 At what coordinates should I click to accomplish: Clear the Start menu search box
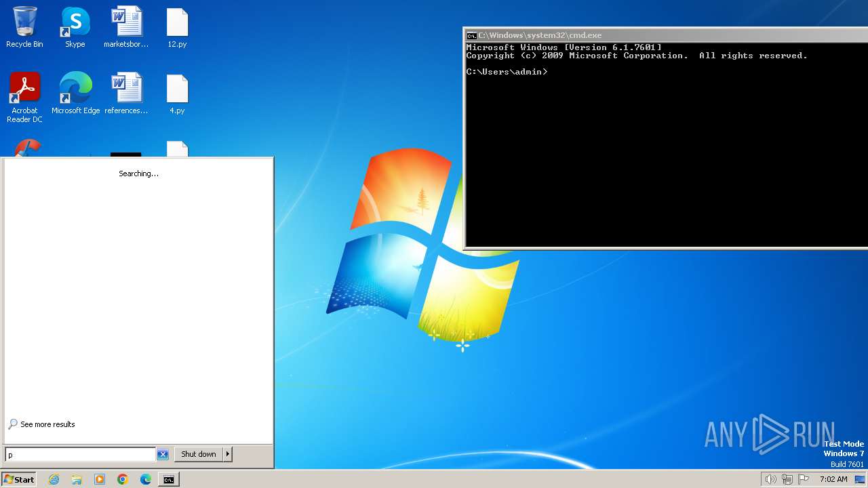(x=163, y=454)
